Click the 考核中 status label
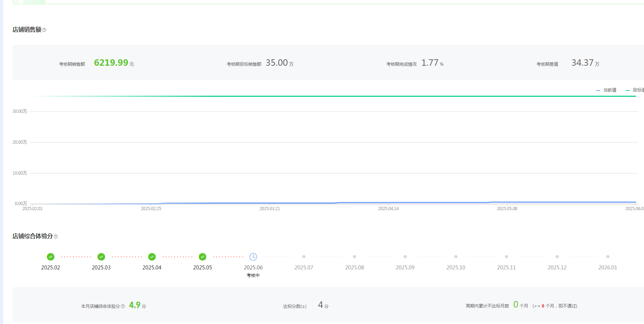 (253, 276)
